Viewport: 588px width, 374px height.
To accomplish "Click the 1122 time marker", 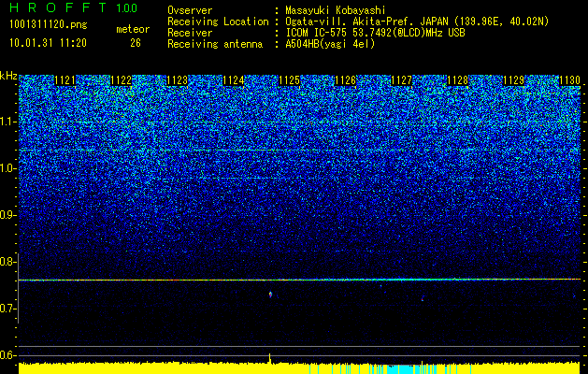I will [122, 80].
